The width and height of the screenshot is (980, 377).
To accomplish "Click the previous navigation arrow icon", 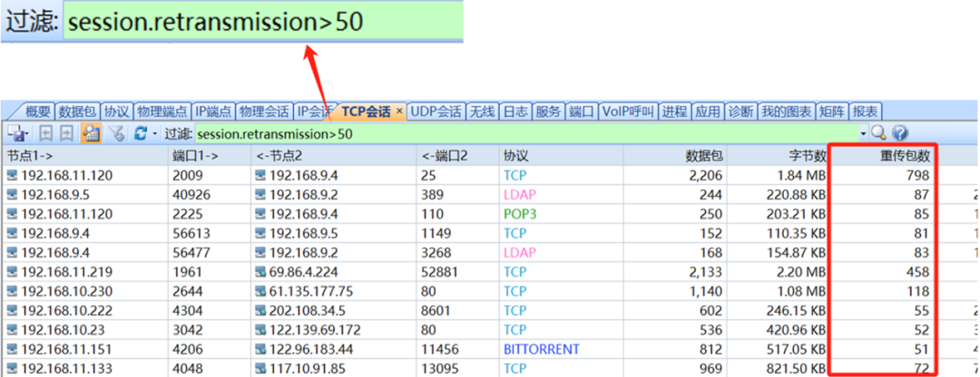I will coord(45,134).
